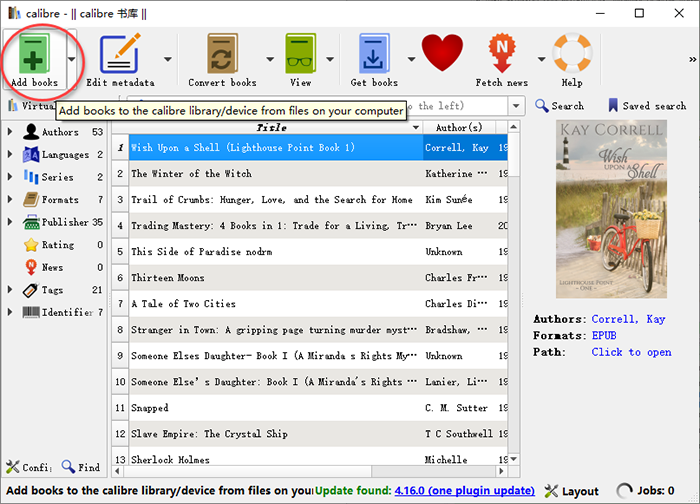This screenshot has height=504, width=700.
Task: Click the Jobs spinner indicator
Action: (x=625, y=491)
